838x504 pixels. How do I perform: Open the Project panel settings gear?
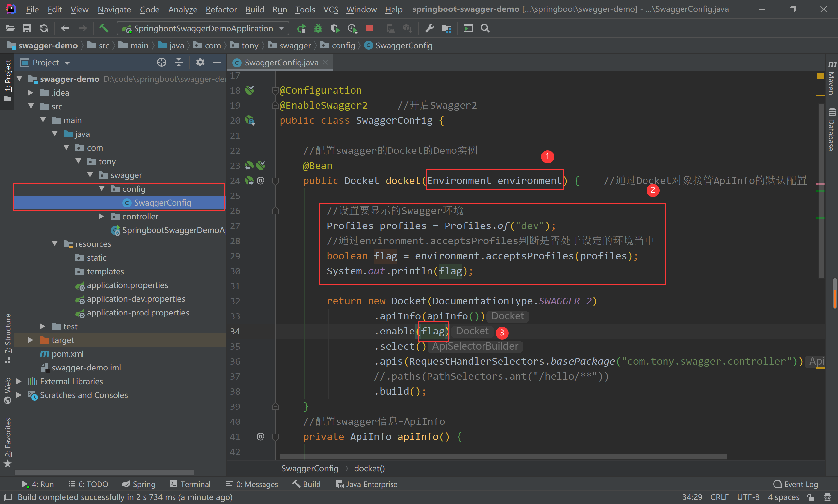click(200, 63)
